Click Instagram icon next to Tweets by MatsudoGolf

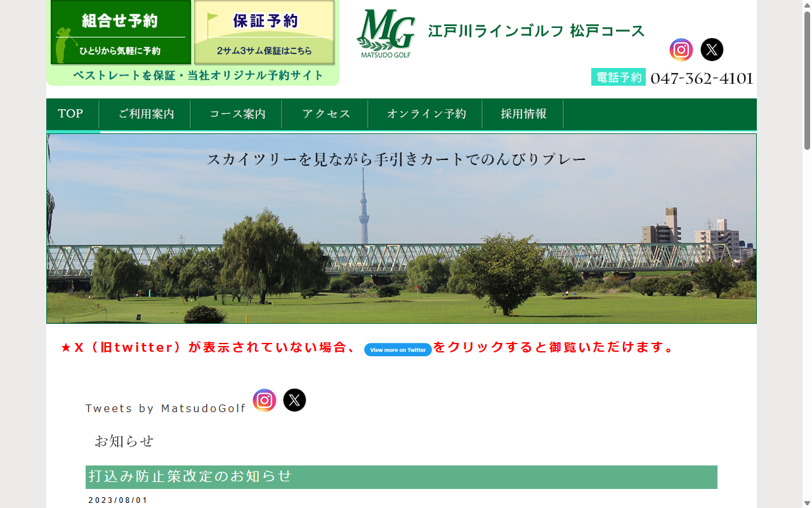pos(265,400)
